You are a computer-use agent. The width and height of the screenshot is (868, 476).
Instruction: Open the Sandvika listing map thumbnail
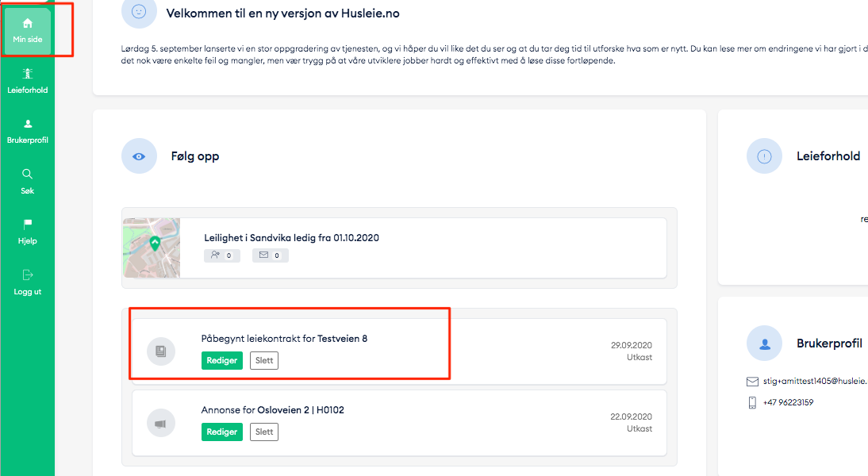point(152,248)
